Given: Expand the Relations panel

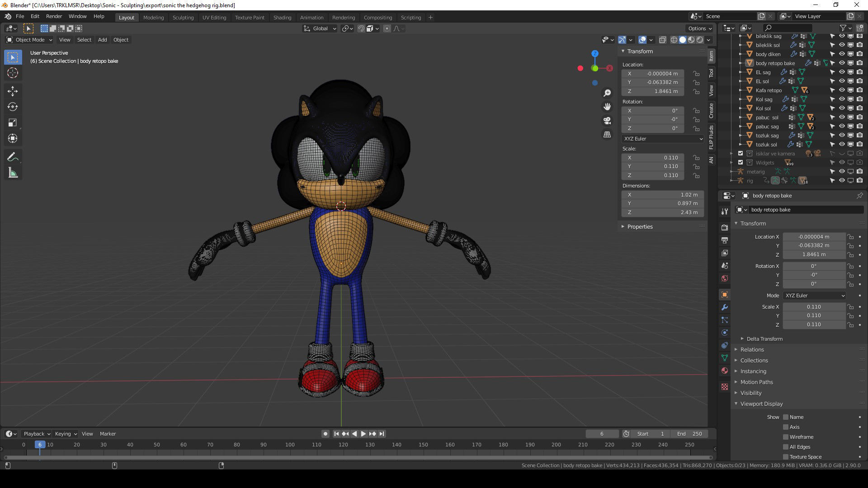Looking at the screenshot, I should coord(752,350).
